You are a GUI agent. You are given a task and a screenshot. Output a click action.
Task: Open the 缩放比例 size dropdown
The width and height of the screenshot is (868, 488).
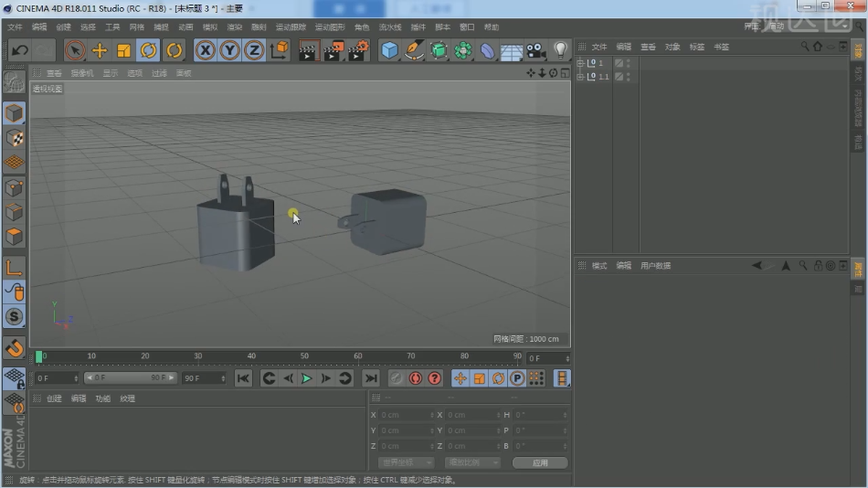(x=472, y=462)
